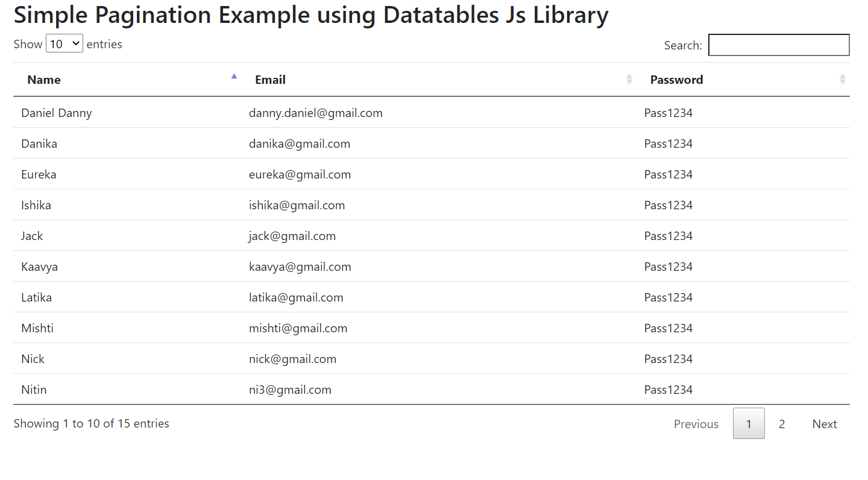Viewport: 868px width, 480px height.
Task: Select current page 1 button
Action: (x=749, y=423)
